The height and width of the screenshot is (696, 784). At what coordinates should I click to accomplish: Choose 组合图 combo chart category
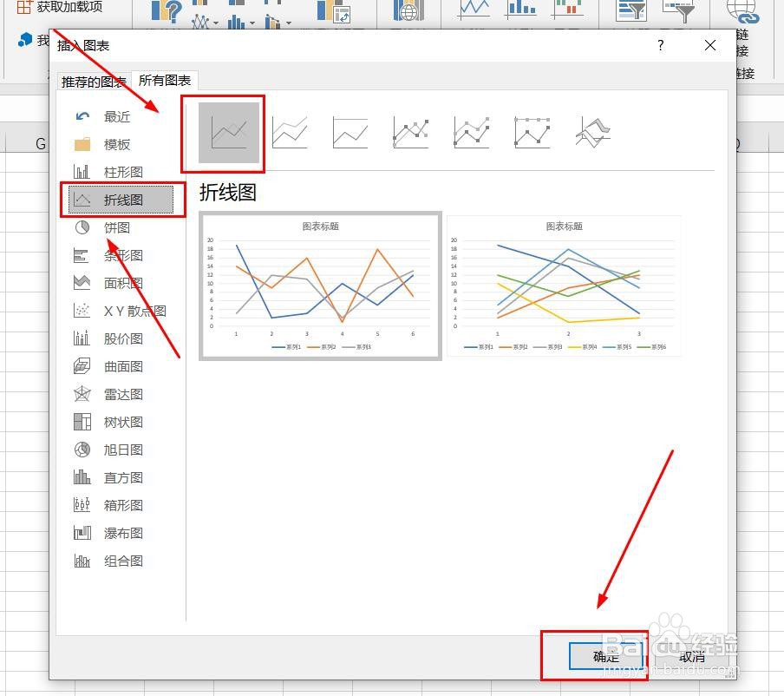(121, 561)
